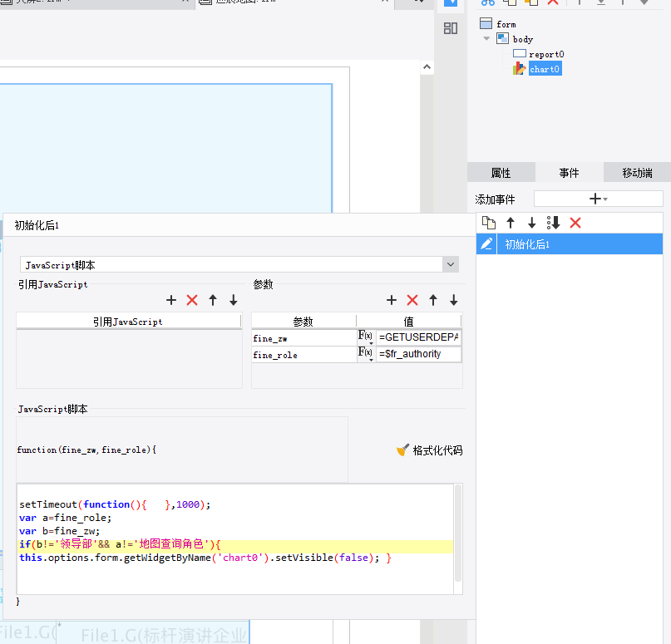Add a new parameter with plus icon
This screenshot has height=644, width=671.
point(392,300)
